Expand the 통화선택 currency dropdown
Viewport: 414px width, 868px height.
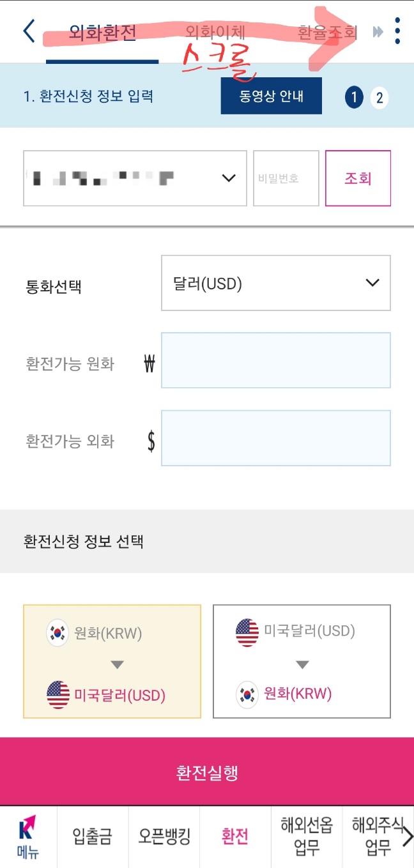[x=276, y=282]
